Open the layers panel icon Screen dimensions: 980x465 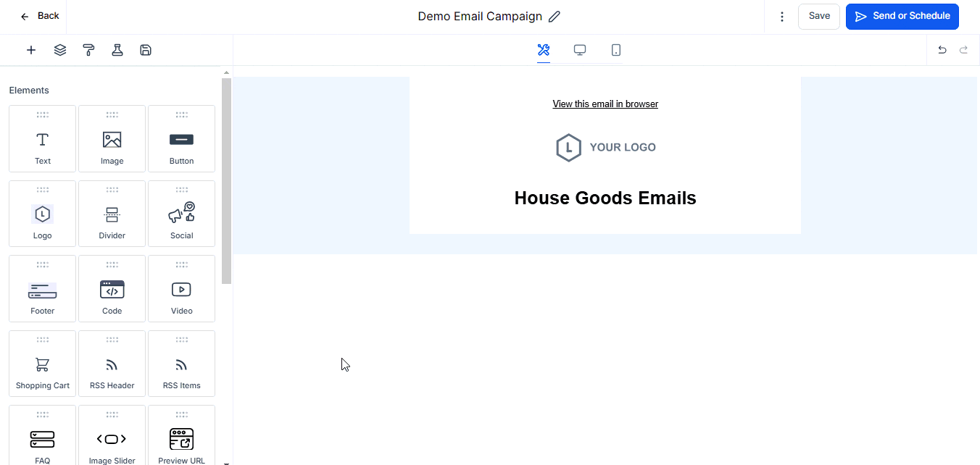[60, 50]
